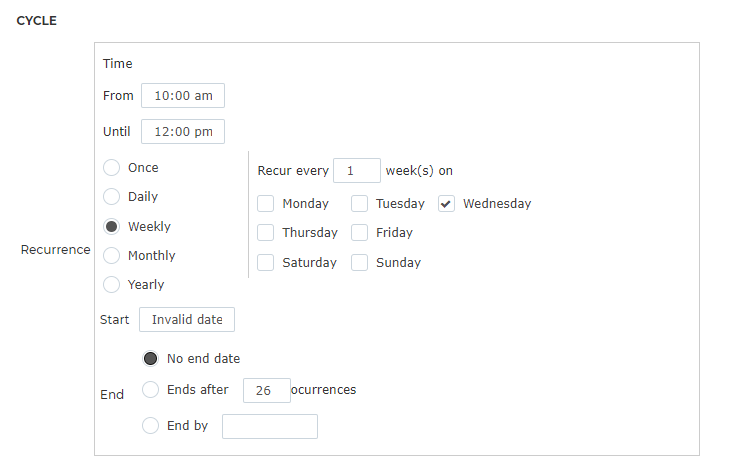Check Saturday for recurrence

point(265,263)
